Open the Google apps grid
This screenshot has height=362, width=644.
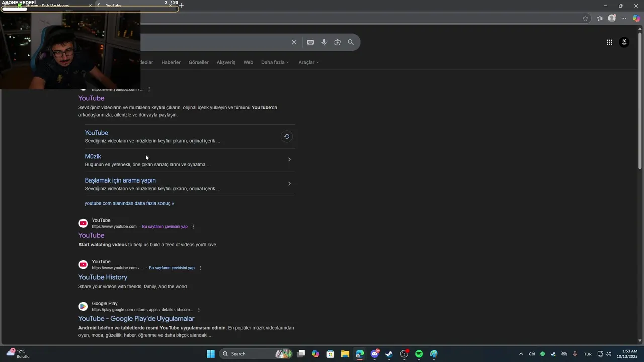[609, 42]
